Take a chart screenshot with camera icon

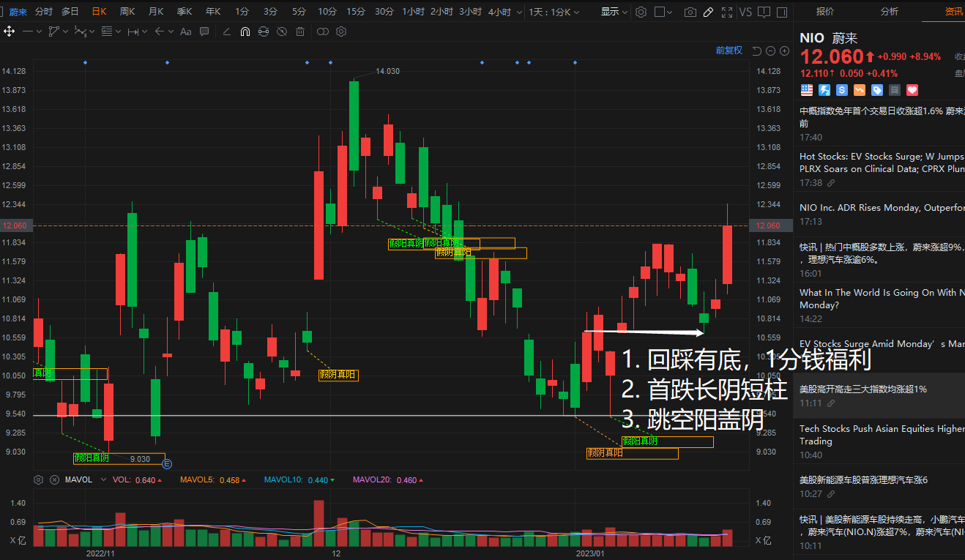[690, 12]
